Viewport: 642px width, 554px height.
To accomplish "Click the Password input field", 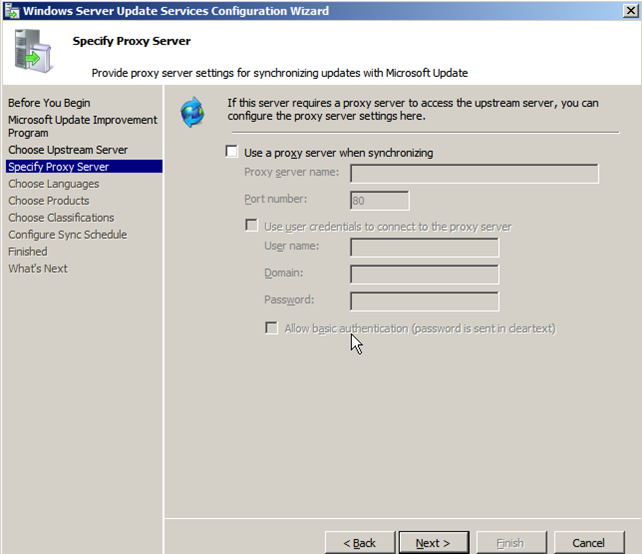I will 424,301.
